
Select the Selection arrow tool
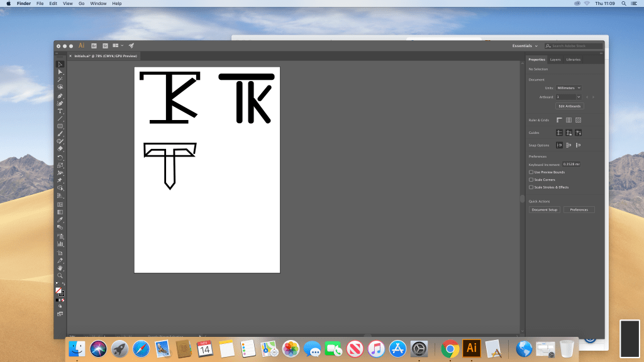tap(60, 64)
